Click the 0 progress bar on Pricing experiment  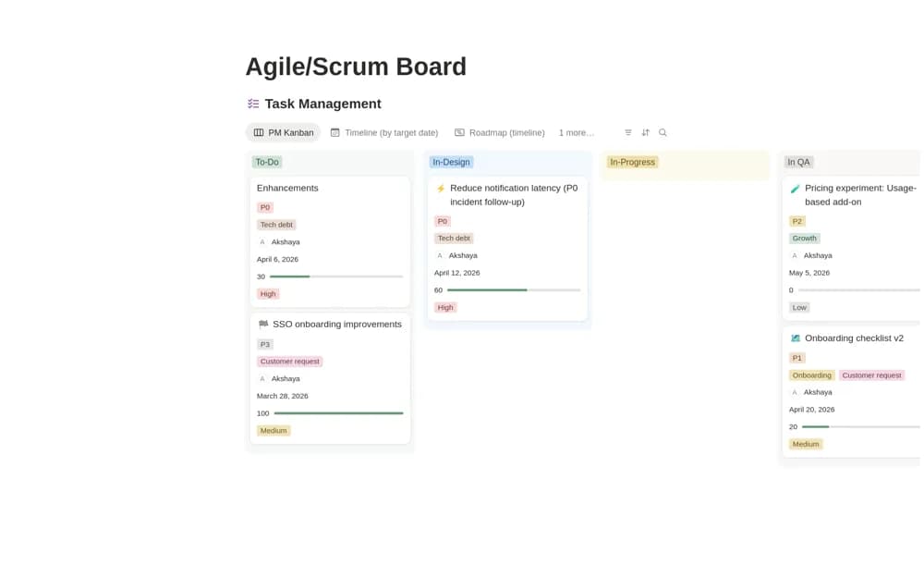859,290
